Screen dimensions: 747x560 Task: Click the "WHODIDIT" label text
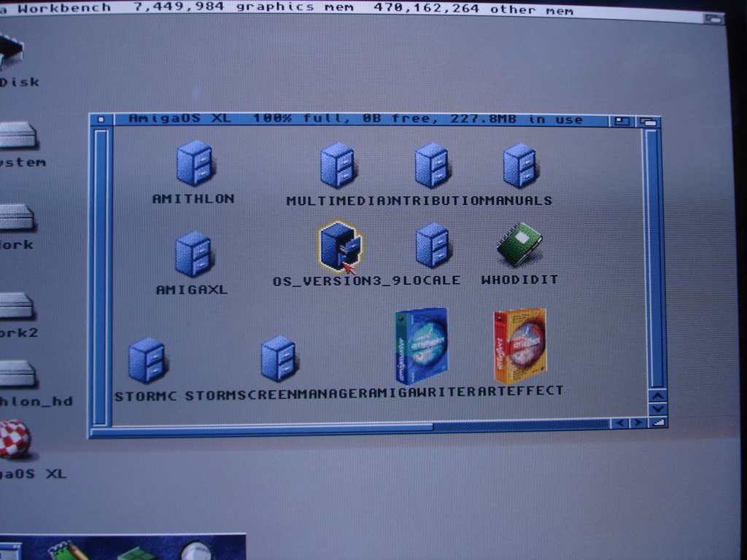click(x=519, y=279)
